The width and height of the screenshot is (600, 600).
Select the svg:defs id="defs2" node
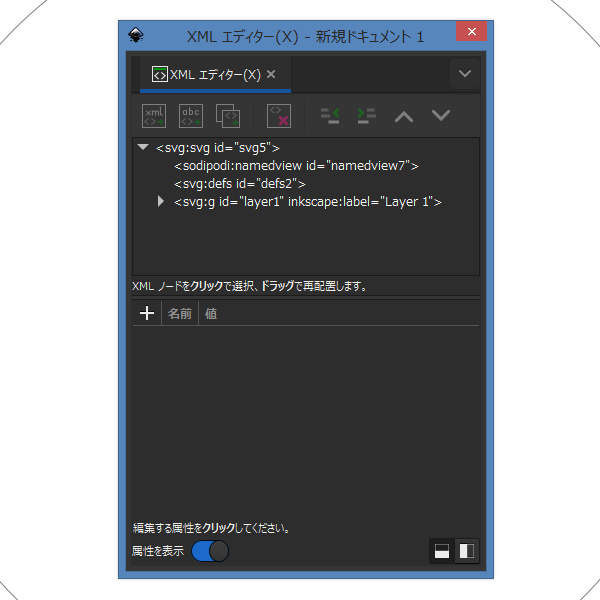[240, 184]
